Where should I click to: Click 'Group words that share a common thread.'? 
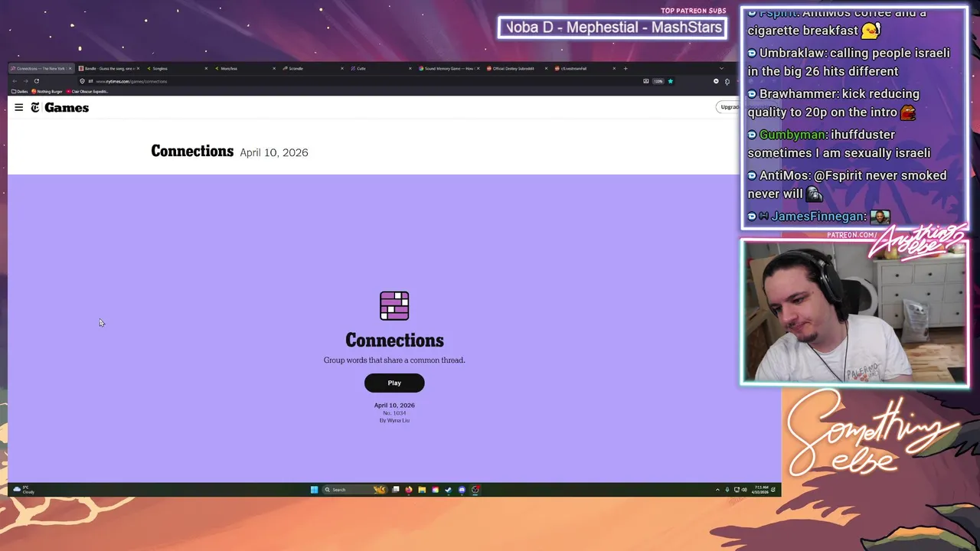394,360
